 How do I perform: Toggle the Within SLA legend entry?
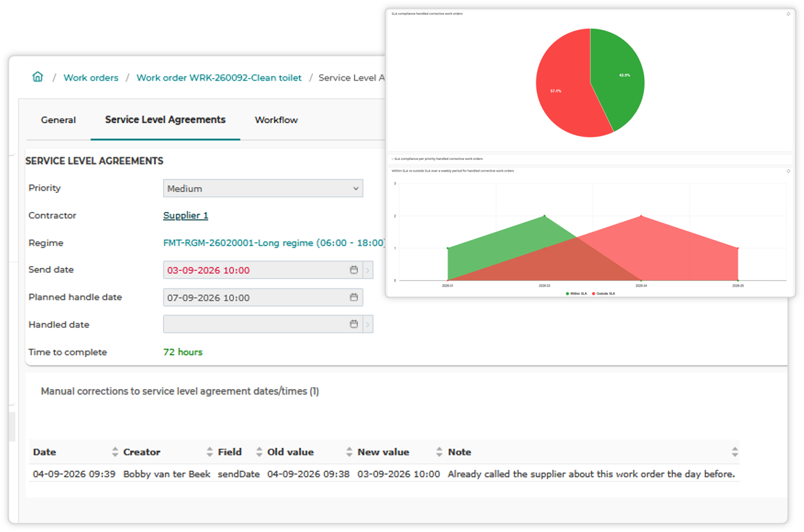coord(576,293)
